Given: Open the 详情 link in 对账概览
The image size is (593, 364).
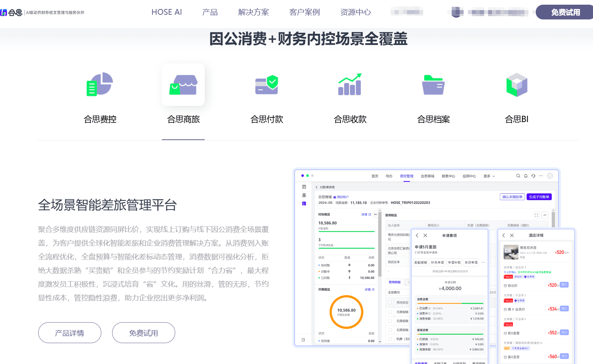Looking at the screenshot, I should click(366, 215).
